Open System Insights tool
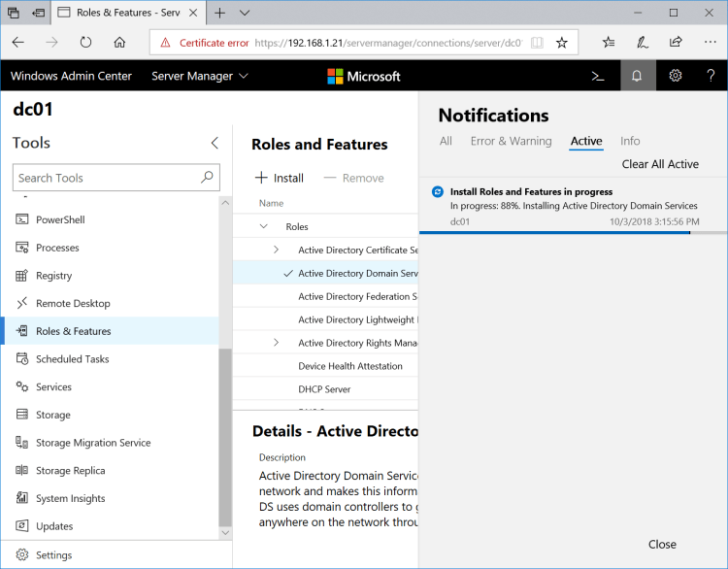728x569 pixels. (x=70, y=498)
